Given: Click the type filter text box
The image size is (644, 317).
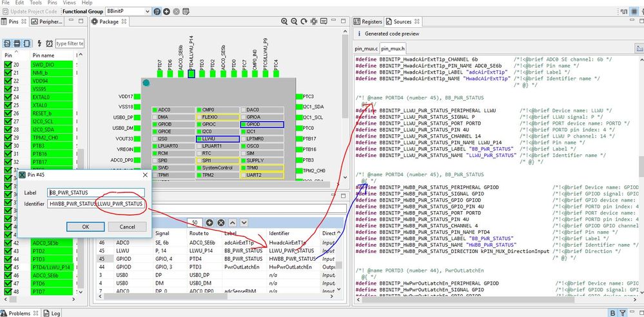Looking at the screenshot, I should (70, 43).
